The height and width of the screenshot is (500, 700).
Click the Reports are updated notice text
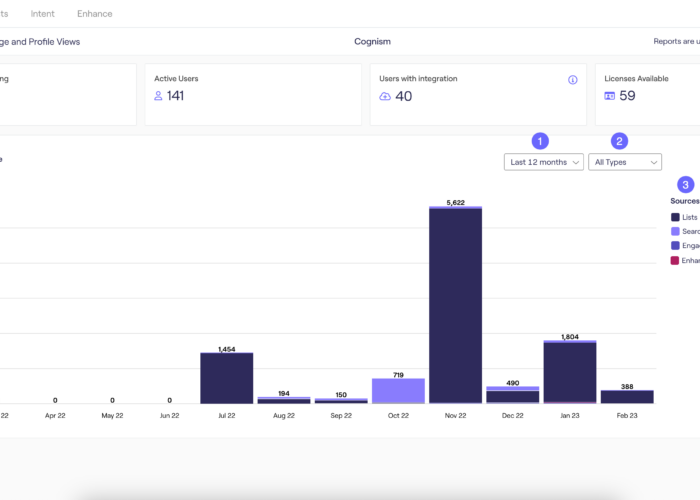(x=676, y=42)
